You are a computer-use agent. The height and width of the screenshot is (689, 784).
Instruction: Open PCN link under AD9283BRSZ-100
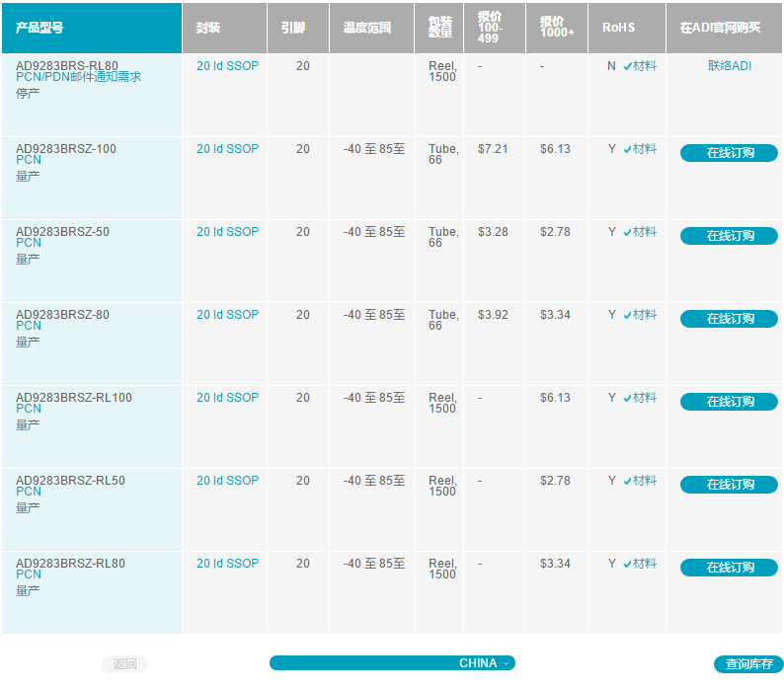click(x=29, y=160)
